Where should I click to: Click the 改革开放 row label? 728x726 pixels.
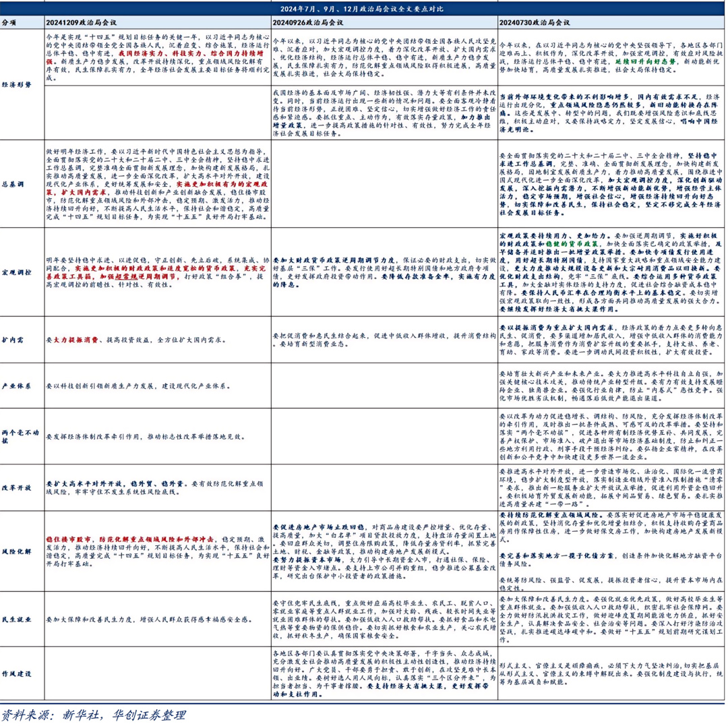point(17,487)
